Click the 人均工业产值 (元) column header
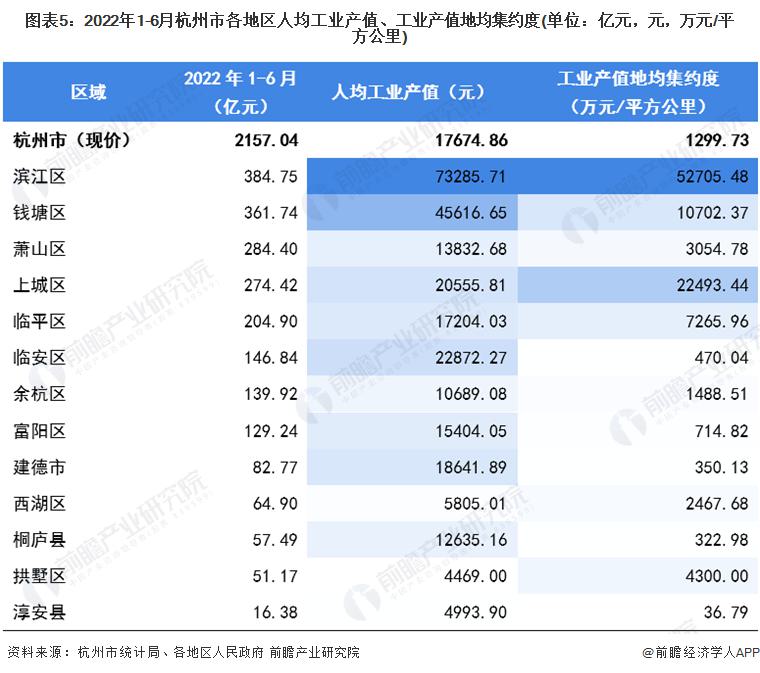The image size is (760, 673). point(408,92)
